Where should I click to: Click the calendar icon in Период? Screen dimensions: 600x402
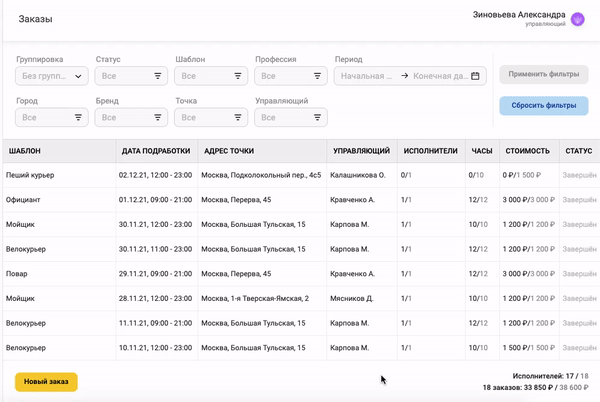[476, 76]
